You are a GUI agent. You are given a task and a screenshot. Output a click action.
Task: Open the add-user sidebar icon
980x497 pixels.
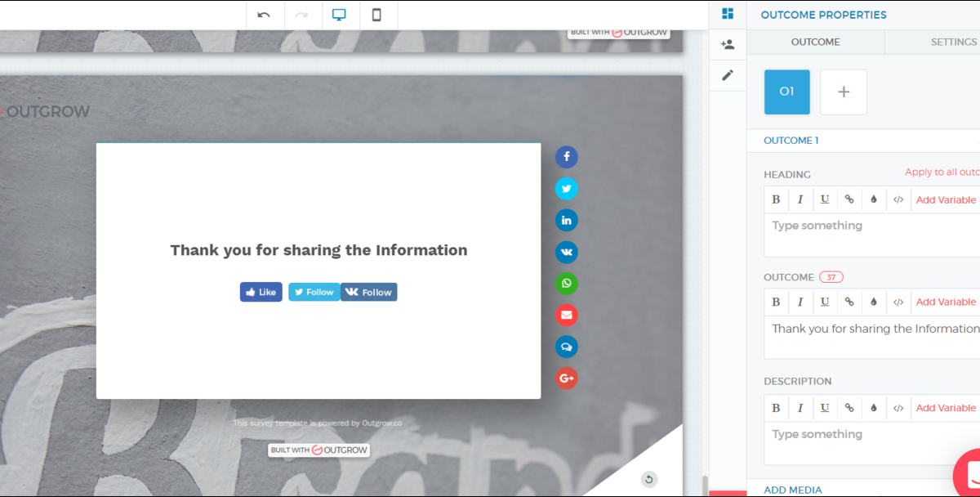coord(728,45)
